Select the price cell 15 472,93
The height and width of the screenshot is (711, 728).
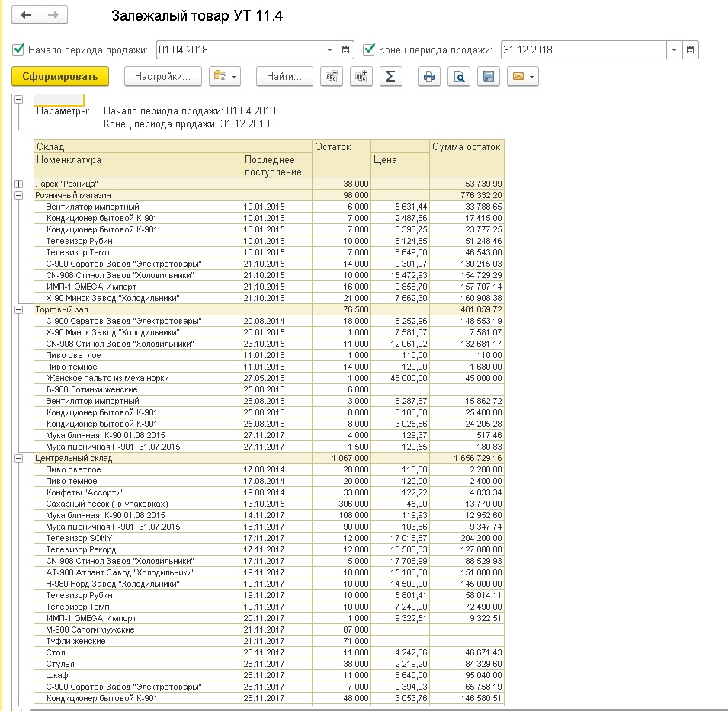399,275
